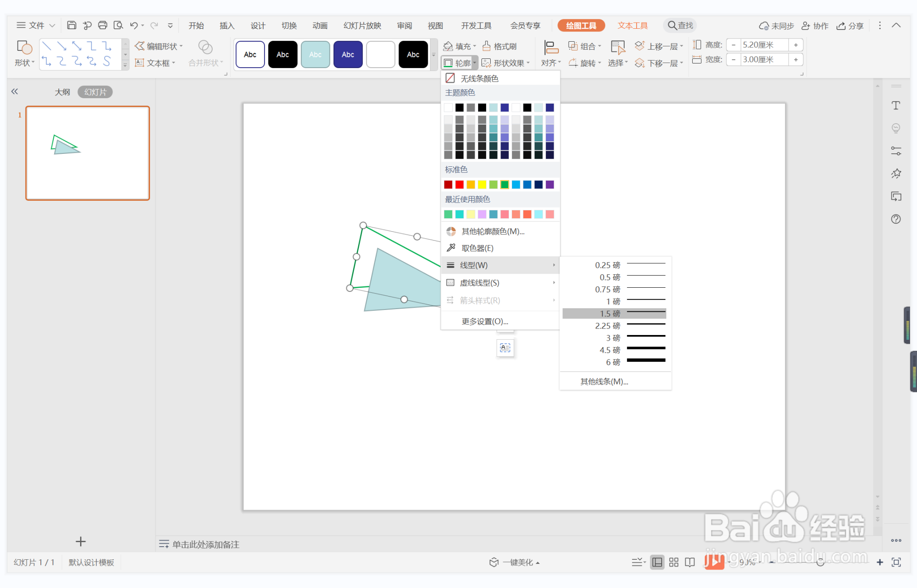Pick the red standard color swatch
This screenshot has width=917, height=588.
click(459, 184)
